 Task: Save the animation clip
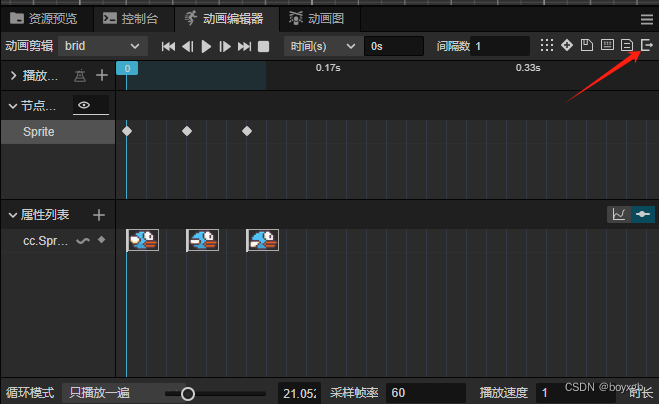pos(587,45)
